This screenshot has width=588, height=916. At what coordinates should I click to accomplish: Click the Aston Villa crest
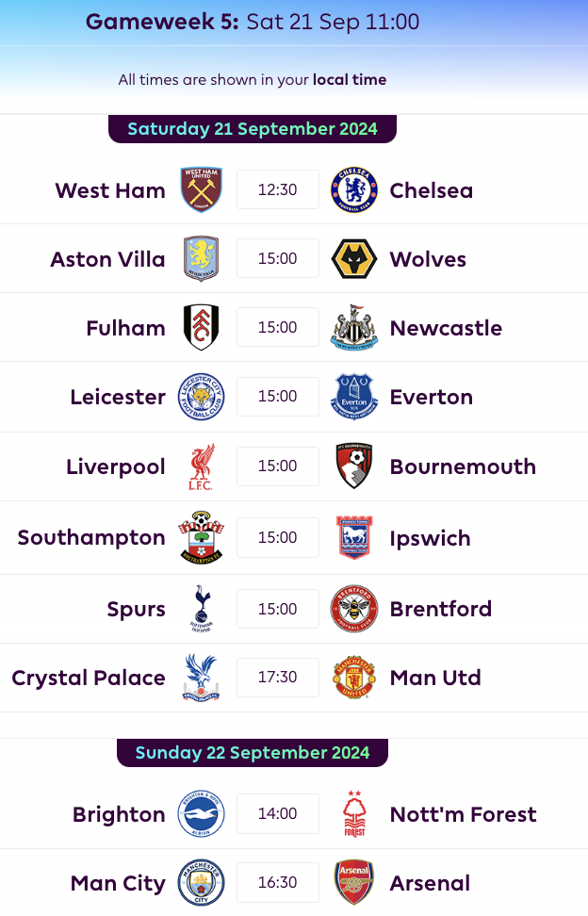pyautogui.click(x=201, y=258)
